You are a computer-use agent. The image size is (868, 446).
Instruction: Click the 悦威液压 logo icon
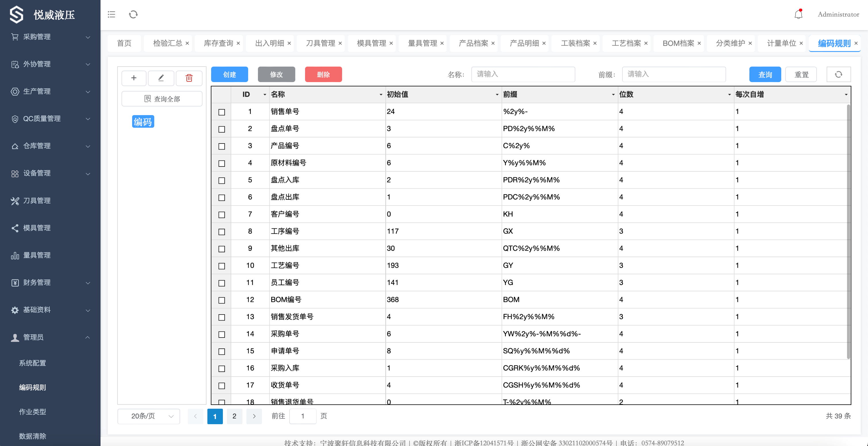16,15
